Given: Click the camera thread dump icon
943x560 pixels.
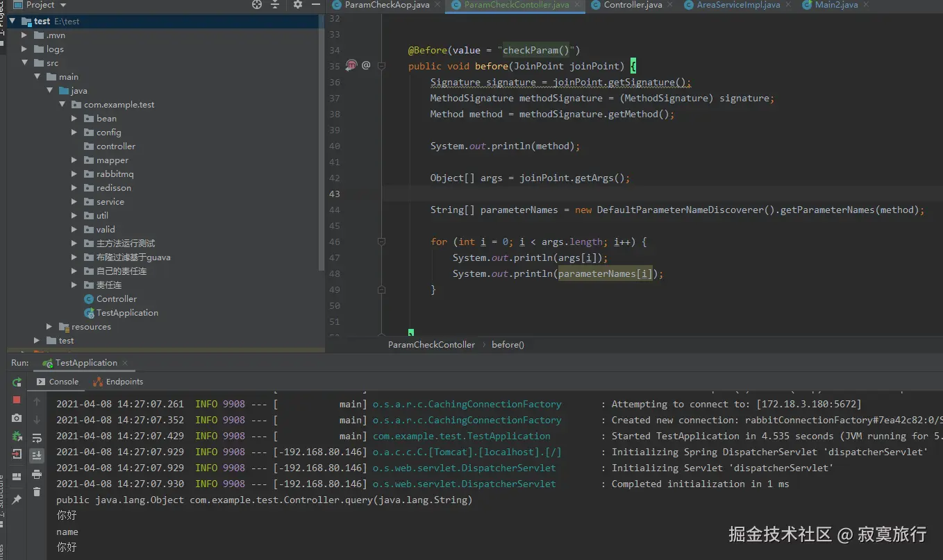Looking at the screenshot, I should (17, 418).
